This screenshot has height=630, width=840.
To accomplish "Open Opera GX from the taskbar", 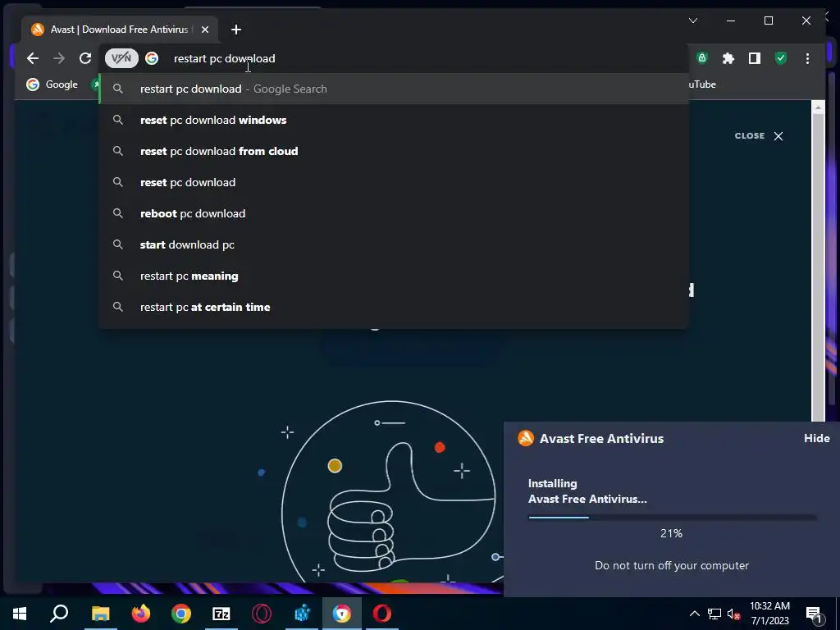I will [x=262, y=614].
